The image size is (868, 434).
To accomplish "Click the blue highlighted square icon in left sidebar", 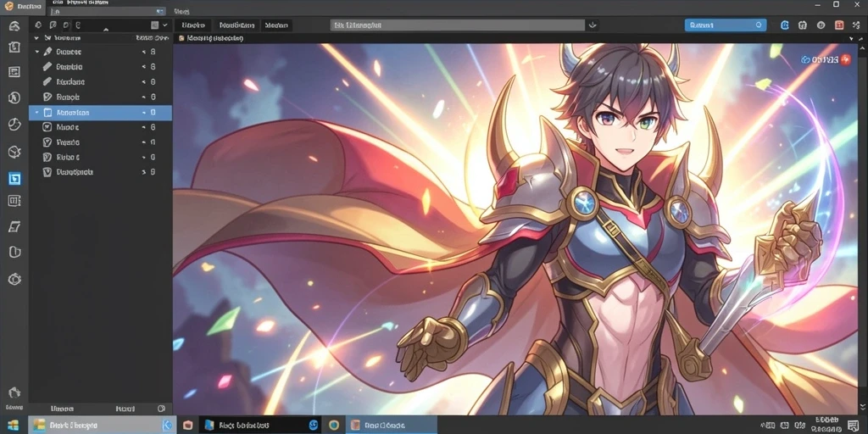I will pyautogui.click(x=14, y=179).
